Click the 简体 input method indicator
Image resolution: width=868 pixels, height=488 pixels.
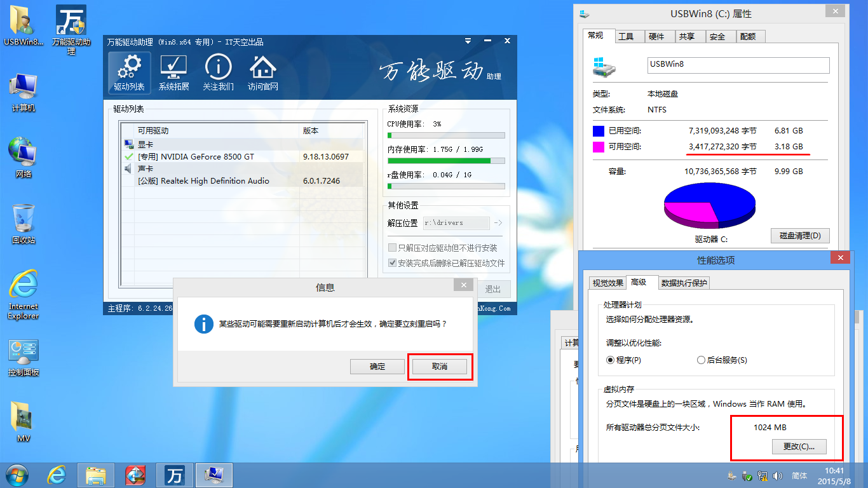799,476
